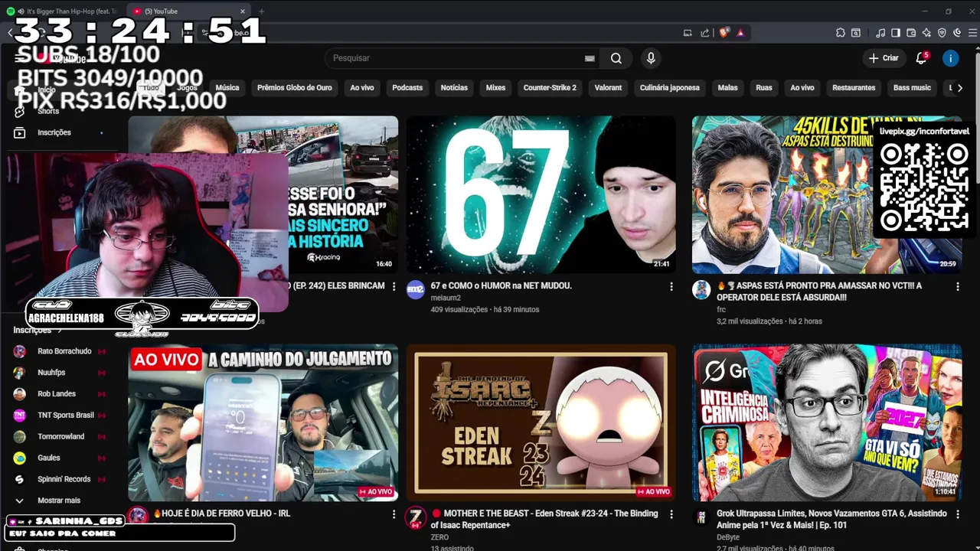Open the Brave Wallet icon
The width and height of the screenshot is (980, 551).
[911, 33]
